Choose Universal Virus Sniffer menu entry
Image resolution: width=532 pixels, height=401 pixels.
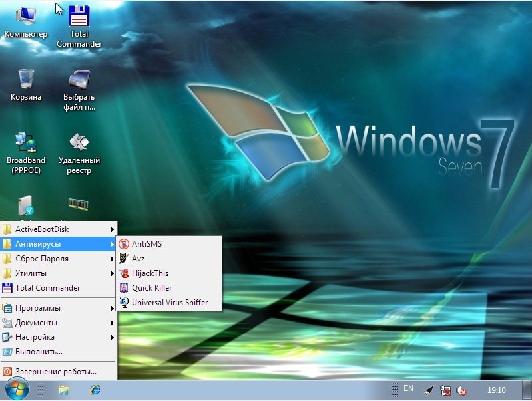169,303
